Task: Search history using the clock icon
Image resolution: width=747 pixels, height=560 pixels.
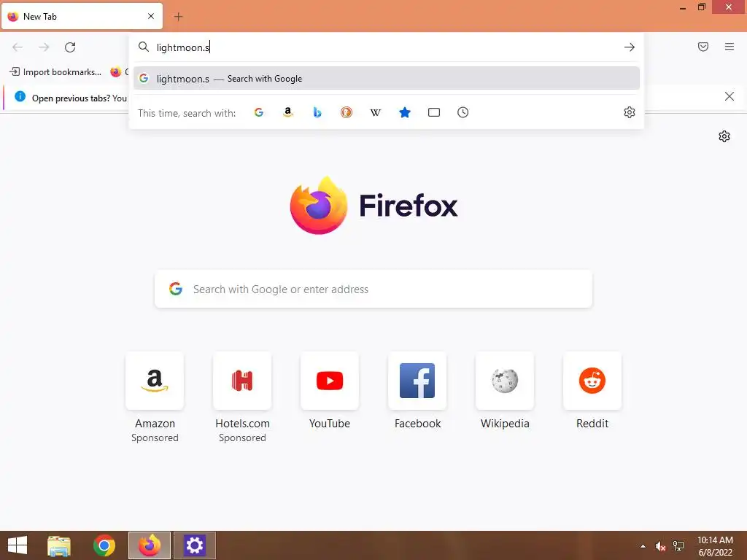Action: click(462, 112)
